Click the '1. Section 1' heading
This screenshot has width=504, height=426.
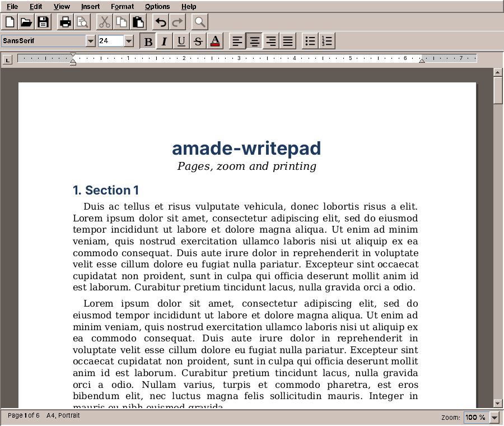106,190
